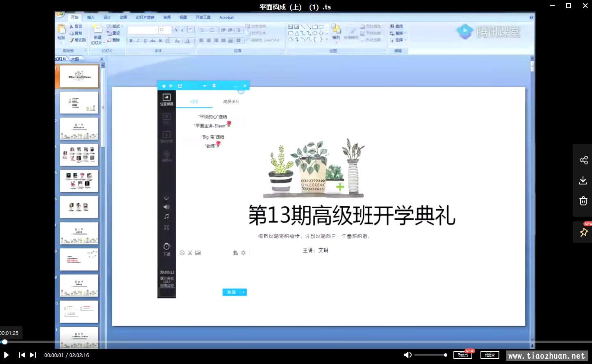Click the chat settings gear icon
Image resolution: width=592 pixels, height=364 pixels.
(x=243, y=253)
